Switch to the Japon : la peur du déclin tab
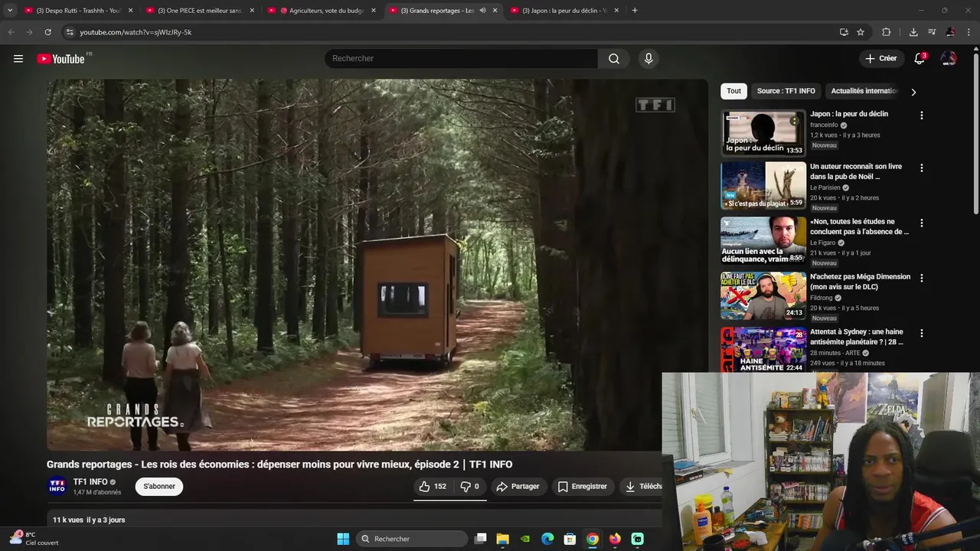The image size is (980, 551). tap(564, 11)
